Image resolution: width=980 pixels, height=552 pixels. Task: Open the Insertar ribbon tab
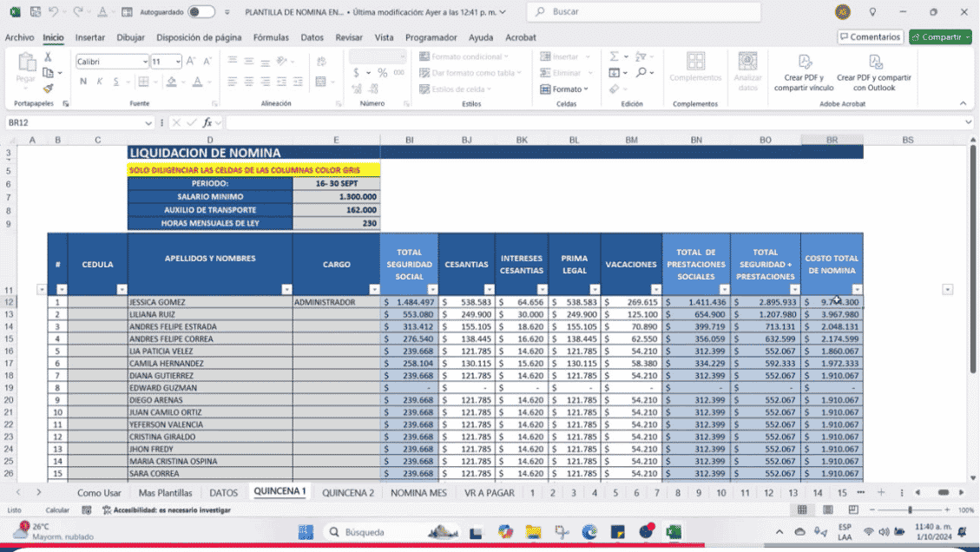(x=90, y=37)
